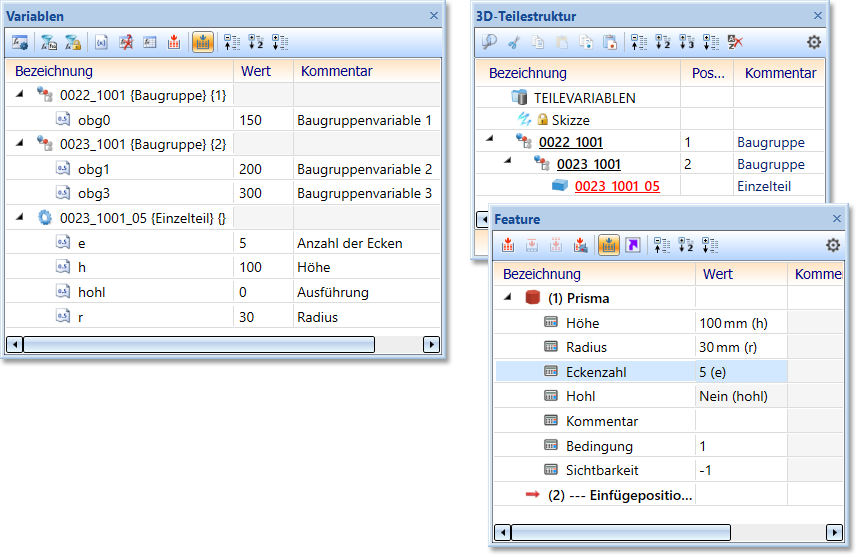
Task: Click the purple arrow icon in Feature toolbar
Action: [633, 245]
